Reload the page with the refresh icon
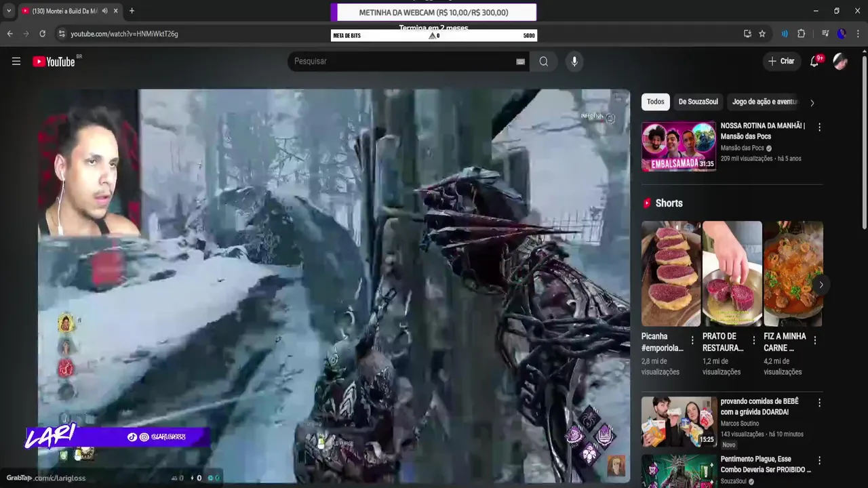This screenshot has width=868, height=488. [42, 34]
